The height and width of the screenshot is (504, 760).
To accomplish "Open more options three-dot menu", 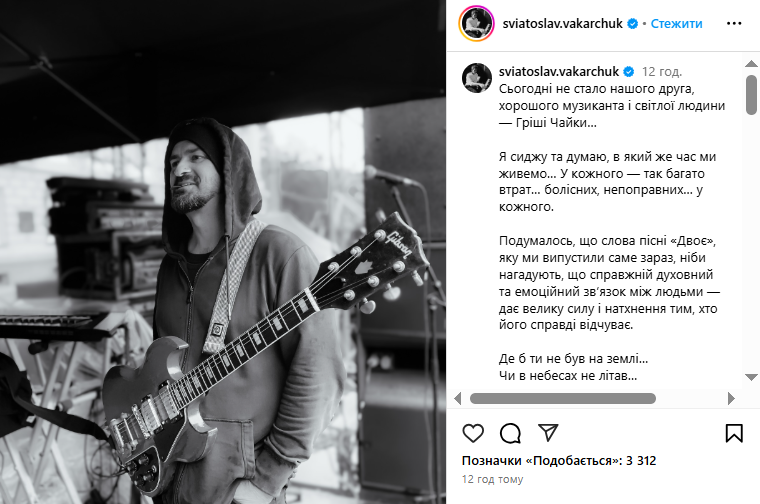I will pos(734,23).
